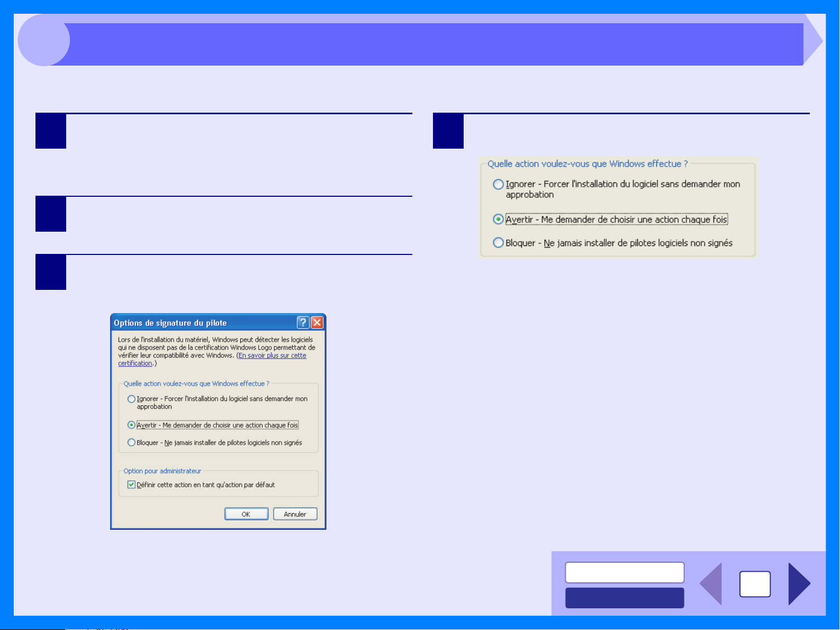Open help in Options de signature dialog
The image size is (840, 630).
tap(303, 323)
